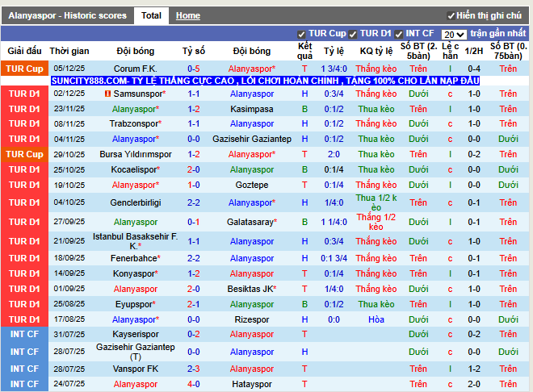Click the date 02/12/25

pyautogui.click(x=69, y=94)
